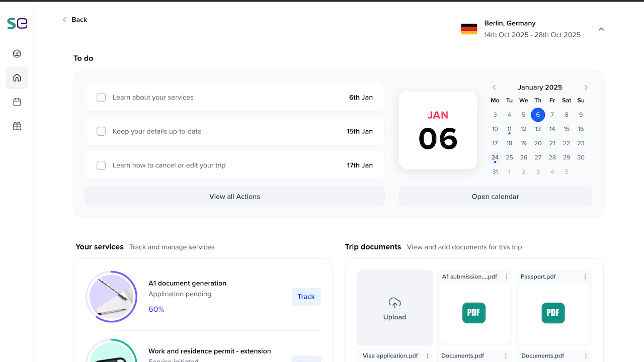Viewport: 644px width, 362px height.
Task: Click the A1 document generation progress ring image
Action: 111,297
